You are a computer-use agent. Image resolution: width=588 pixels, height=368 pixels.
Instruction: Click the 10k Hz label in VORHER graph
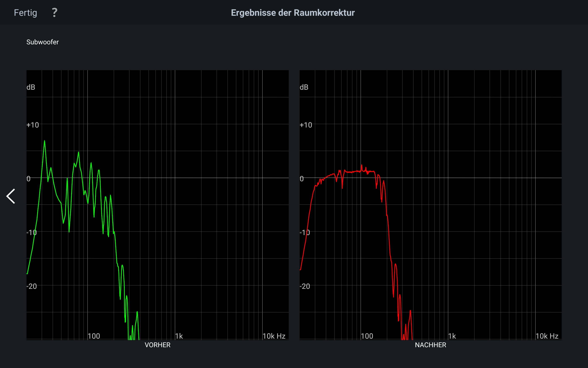click(x=274, y=336)
